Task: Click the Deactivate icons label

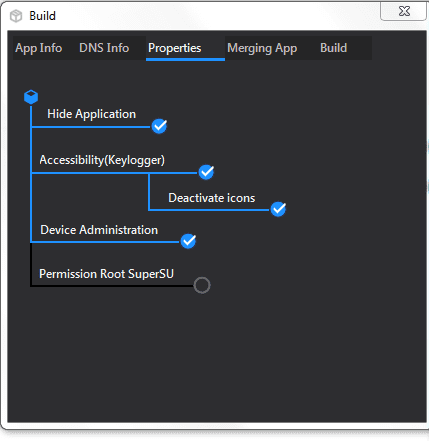Action: (212, 198)
